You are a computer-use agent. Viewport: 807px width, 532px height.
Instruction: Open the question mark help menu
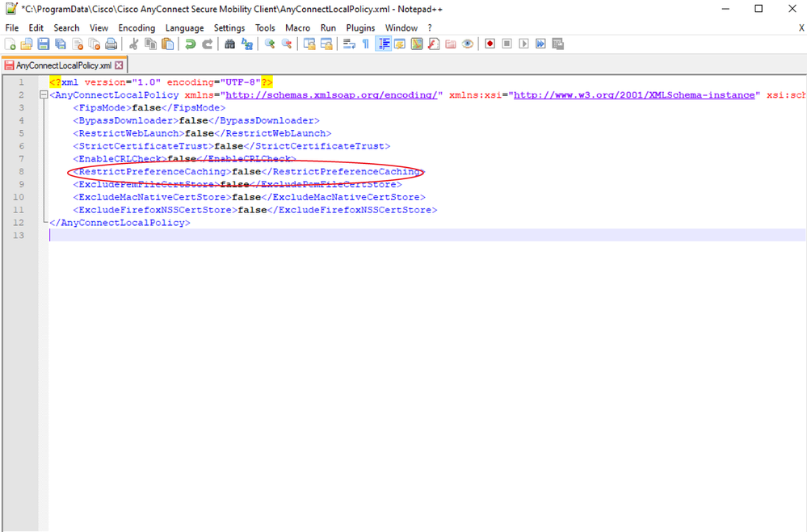(430, 27)
